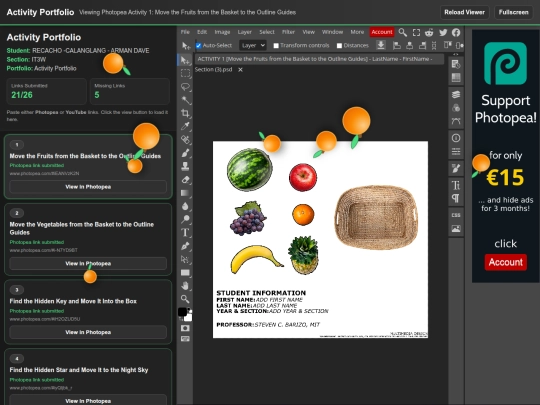Click the align right edges icon

click(x=422, y=45)
